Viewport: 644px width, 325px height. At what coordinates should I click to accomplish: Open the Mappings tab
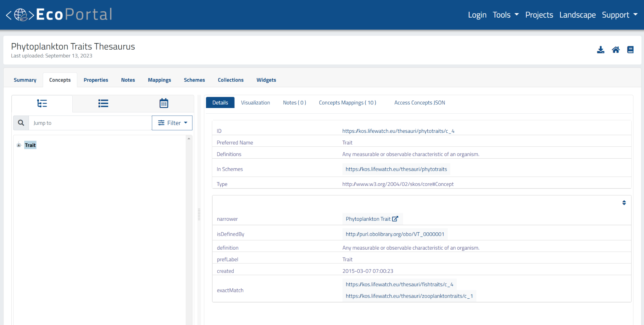[159, 80]
